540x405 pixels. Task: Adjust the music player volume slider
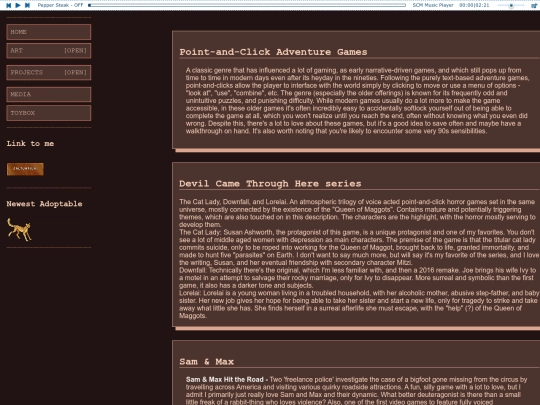(511, 6)
